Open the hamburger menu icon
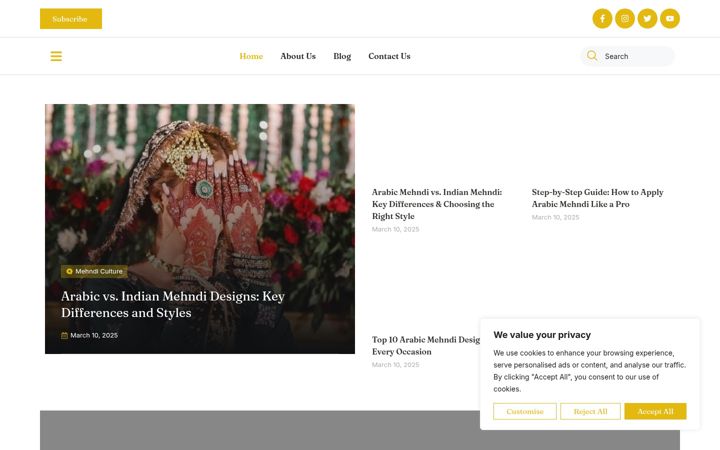The width and height of the screenshot is (720, 450). tap(56, 56)
